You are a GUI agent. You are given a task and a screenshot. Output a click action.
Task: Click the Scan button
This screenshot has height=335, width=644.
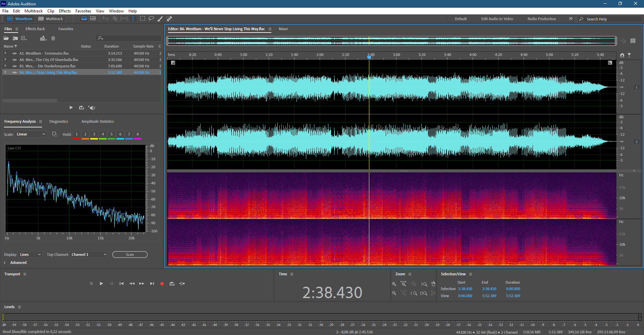pyautogui.click(x=130, y=255)
